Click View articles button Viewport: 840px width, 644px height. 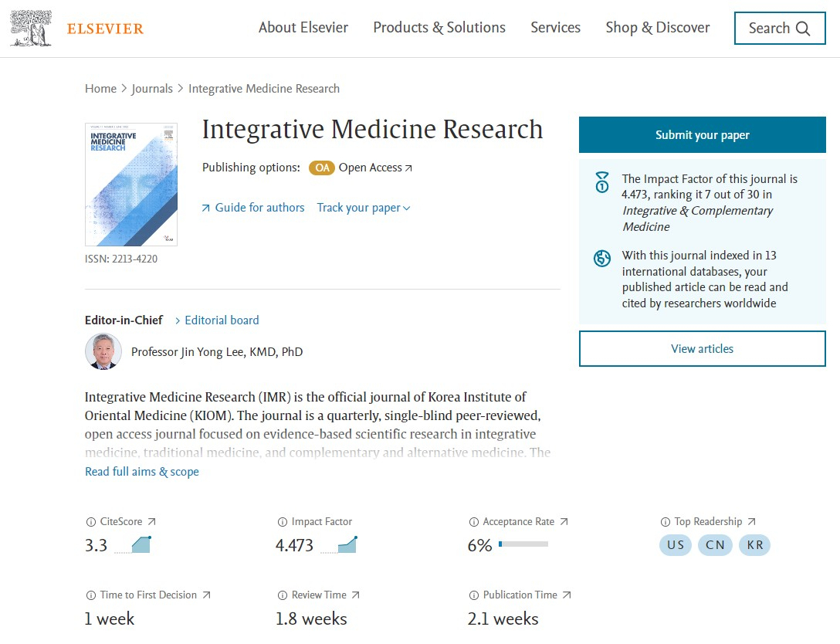point(703,349)
